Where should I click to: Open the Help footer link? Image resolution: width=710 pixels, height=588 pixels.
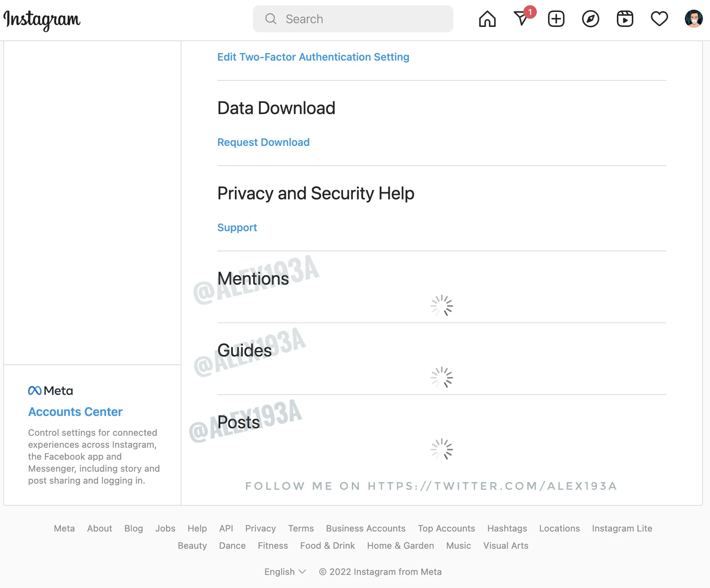197,528
